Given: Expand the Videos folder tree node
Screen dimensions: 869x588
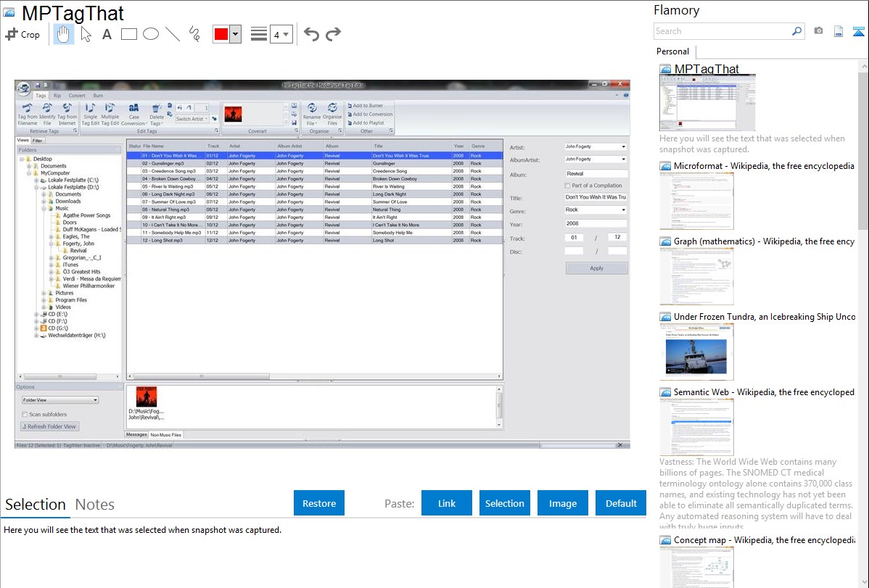Looking at the screenshot, I should click(x=44, y=307).
